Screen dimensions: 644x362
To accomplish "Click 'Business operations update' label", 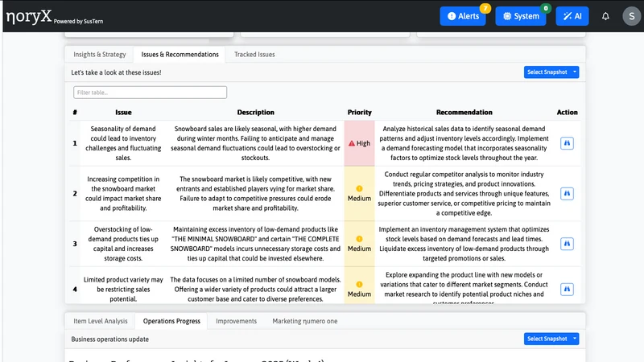I will pyautogui.click(x=109, y=339).
